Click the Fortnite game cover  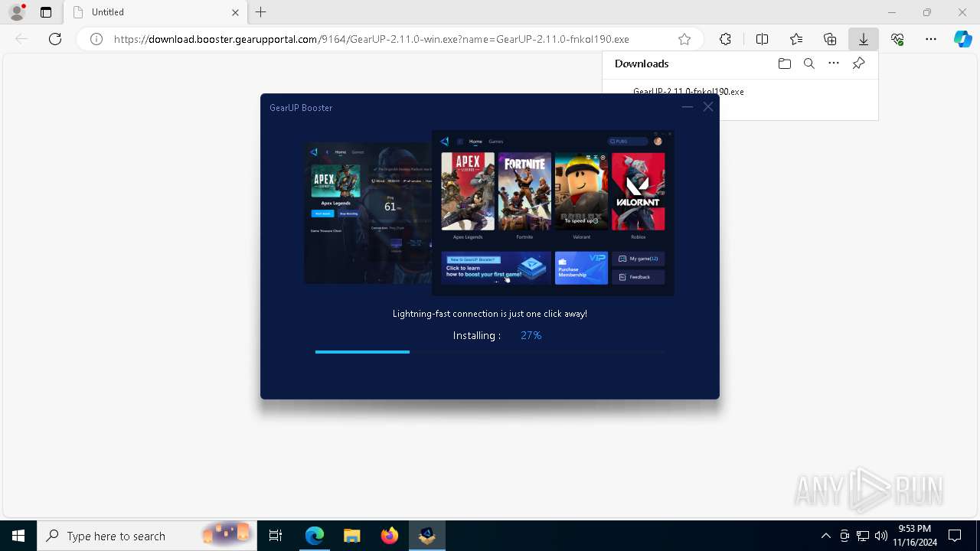click(x=524, y=191)
